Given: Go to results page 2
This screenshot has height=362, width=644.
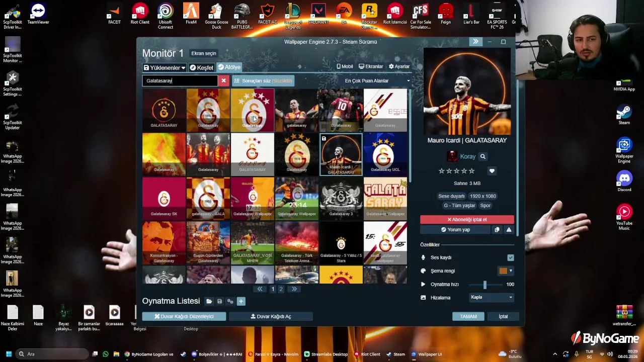Looking at the screenshot, I should pyautogui.click(x=281, y=289).
